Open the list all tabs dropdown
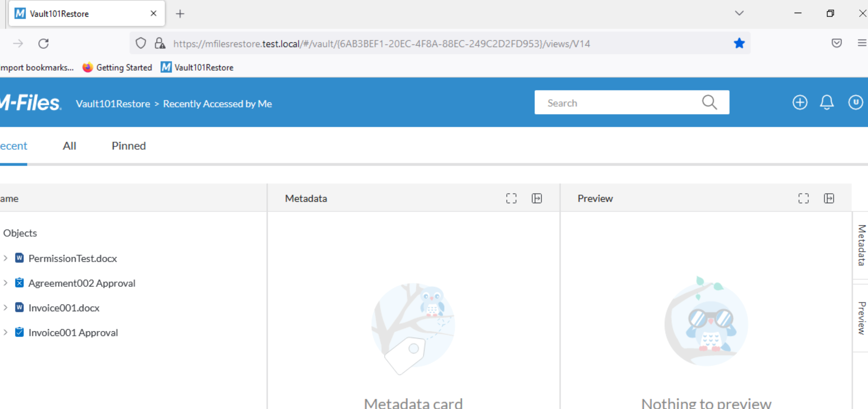This screenshot has height=409, width=868. 739,13
